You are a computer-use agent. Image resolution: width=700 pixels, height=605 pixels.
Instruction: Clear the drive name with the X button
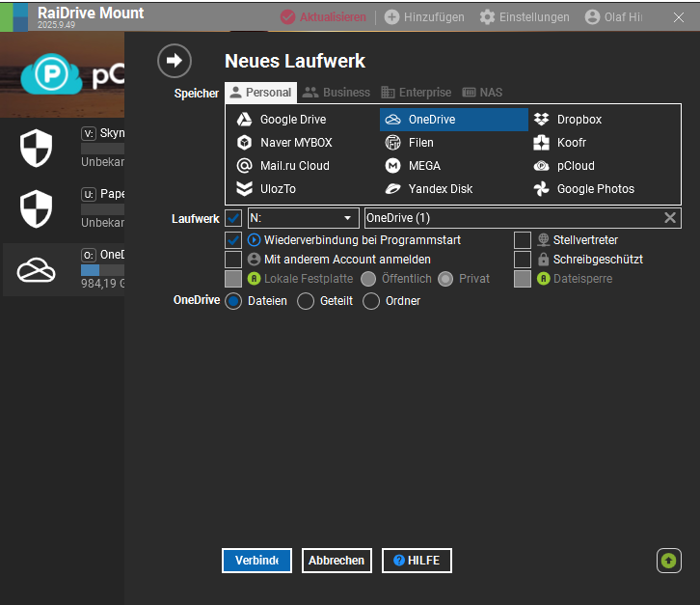pyautogui.click(x=670, y=218)
